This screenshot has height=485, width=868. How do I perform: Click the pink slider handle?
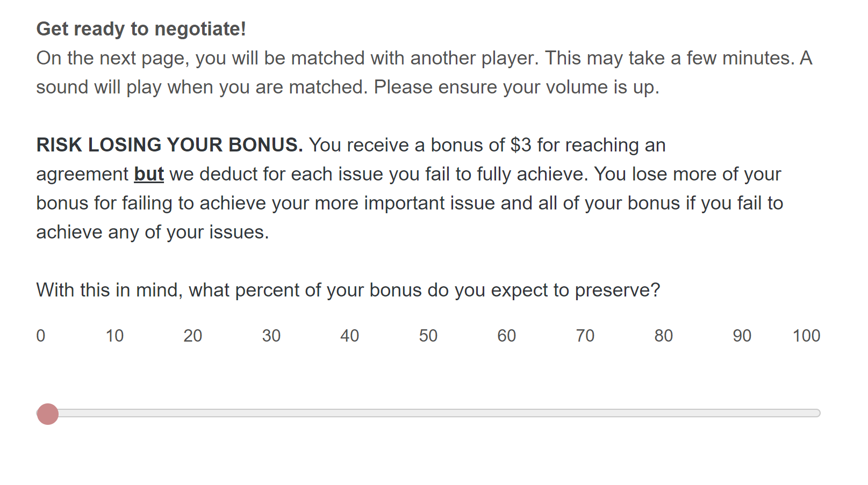(x=48, y=414)
